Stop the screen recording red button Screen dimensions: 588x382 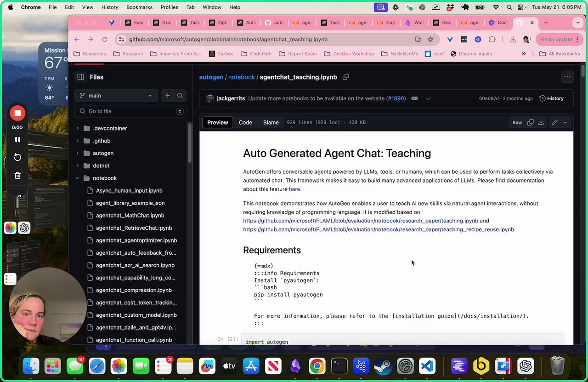pyautogui.click(x=17, y=113)
